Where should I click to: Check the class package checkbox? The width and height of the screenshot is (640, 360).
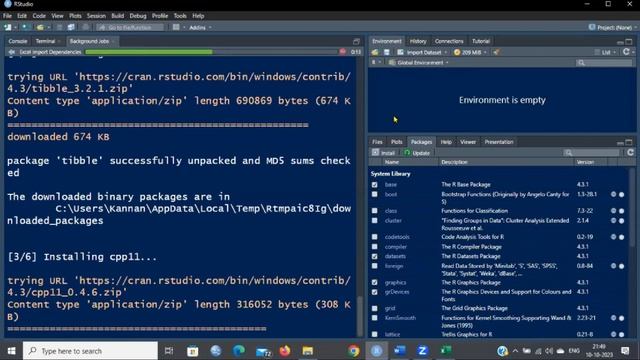tap(374, 211)
